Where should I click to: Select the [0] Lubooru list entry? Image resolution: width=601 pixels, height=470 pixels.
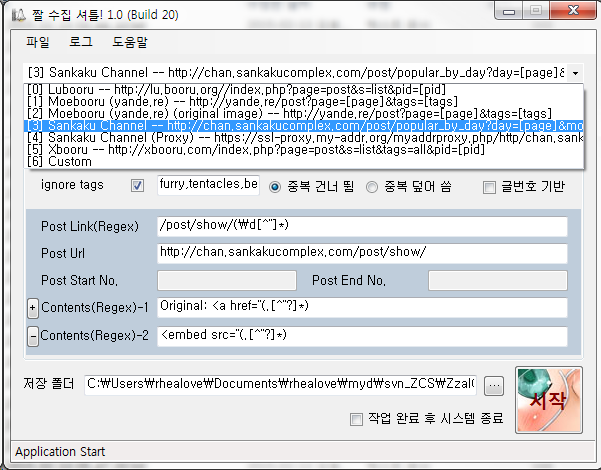click(303, 90)
